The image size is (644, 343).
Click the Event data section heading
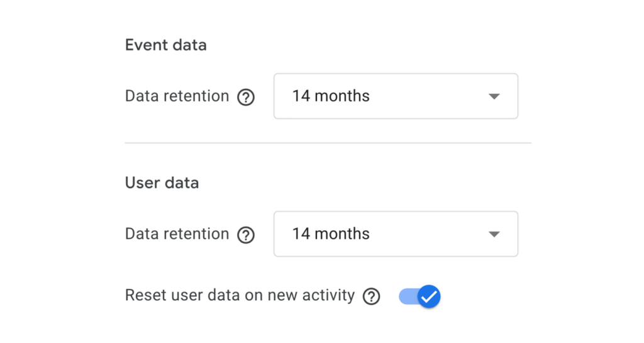[165, 45]
